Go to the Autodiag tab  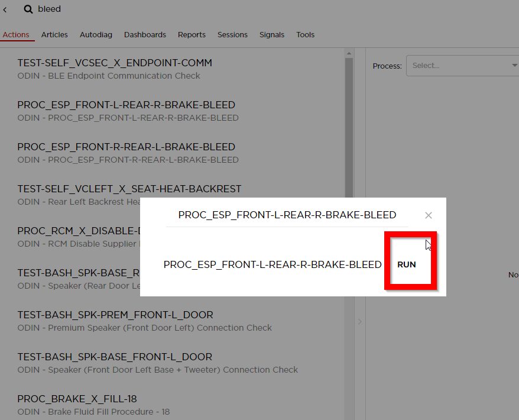click(96, 35)
